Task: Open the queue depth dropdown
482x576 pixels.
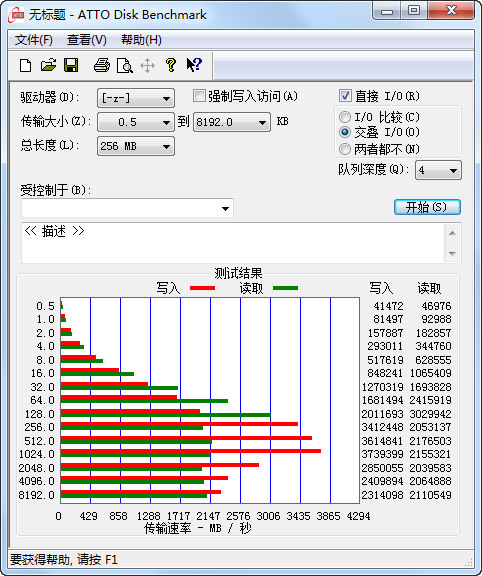Action: coord(438,170)
